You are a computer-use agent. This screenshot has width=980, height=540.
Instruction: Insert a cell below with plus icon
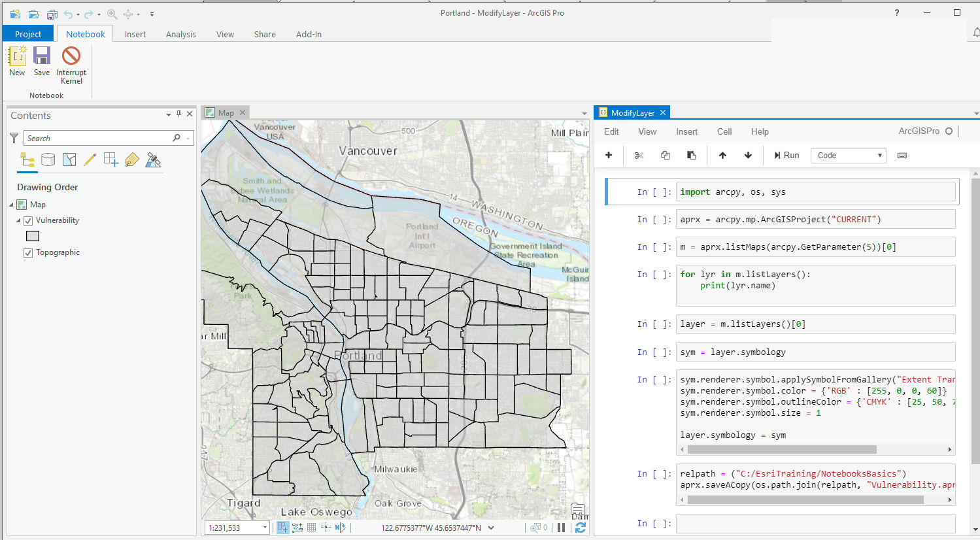point(609,156)
